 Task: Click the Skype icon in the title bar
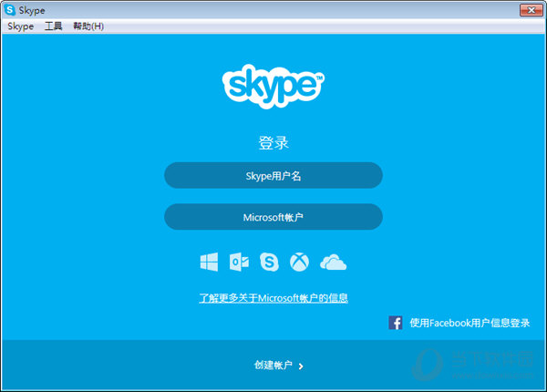pos(9,10)
